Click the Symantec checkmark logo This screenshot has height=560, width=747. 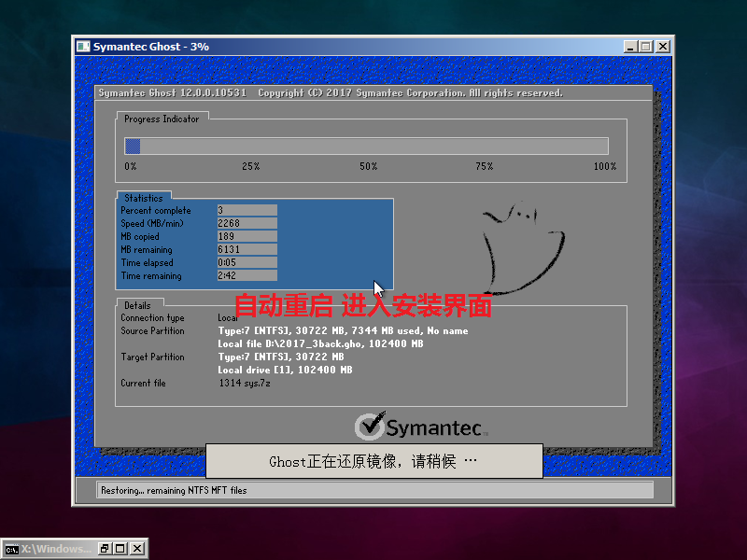click(x=370, y=426)
